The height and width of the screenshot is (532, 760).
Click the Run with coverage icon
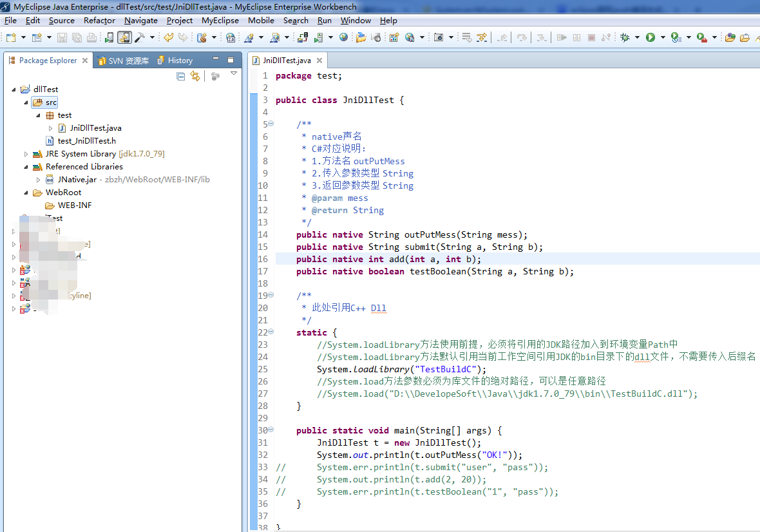coord(676,37)
